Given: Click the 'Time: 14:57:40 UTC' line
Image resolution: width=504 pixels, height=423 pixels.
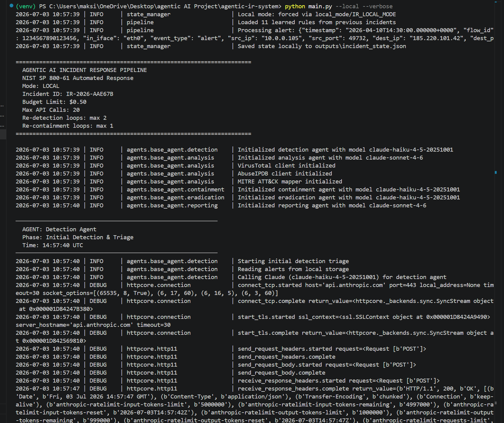Looking at the screenshot, I should (53, 245).
